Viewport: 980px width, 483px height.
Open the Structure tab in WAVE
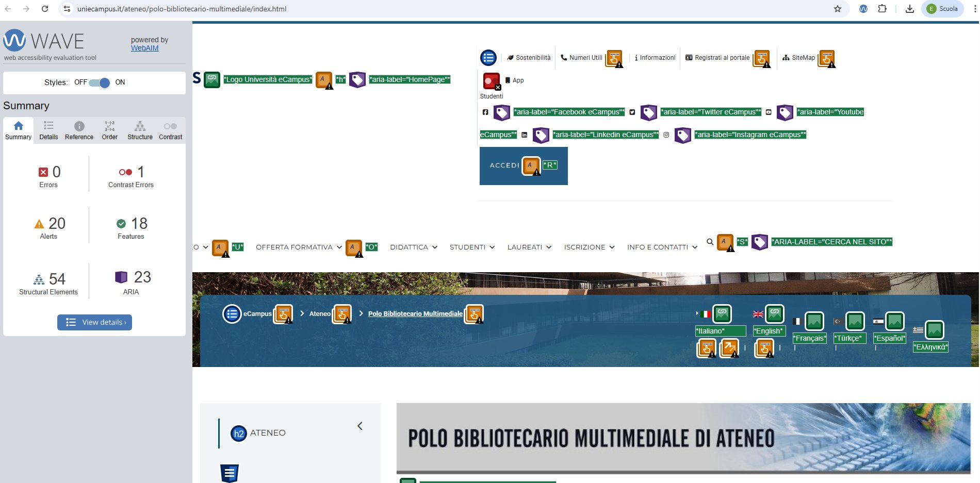pos(140,130)
